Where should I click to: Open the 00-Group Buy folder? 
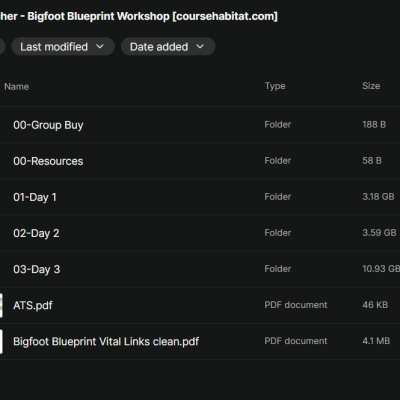(x=48, y=125)
